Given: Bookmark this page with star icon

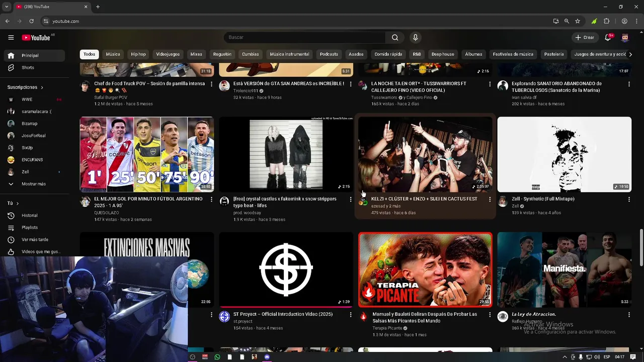Looking at the screenshot, I should [x=578, y=21].
